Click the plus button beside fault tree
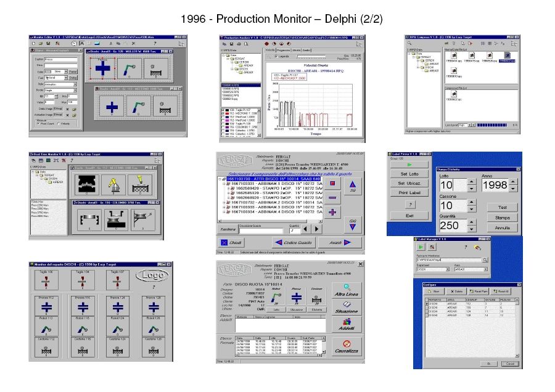555x392 pixels. [332, 212]
